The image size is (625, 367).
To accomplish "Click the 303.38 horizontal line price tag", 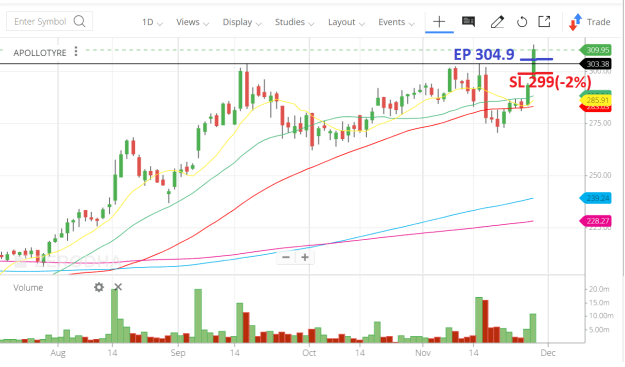I will 597,64.
